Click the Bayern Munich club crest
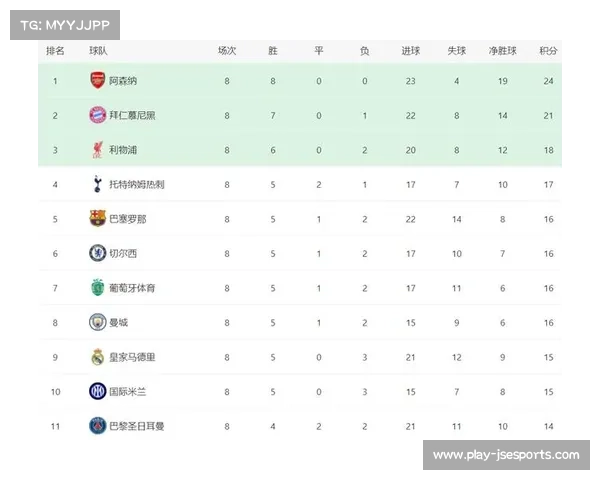The height and width of the screenshot is (480, 600). pos(97,115)
